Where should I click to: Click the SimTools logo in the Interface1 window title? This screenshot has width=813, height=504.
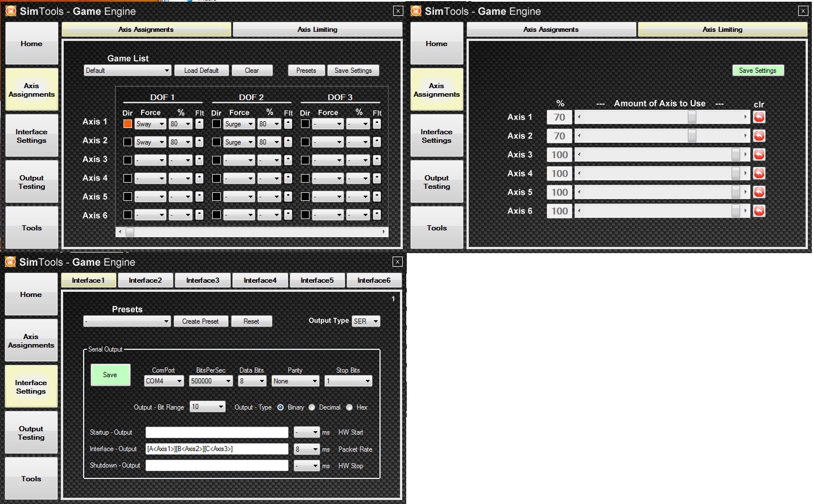point(10,262)
